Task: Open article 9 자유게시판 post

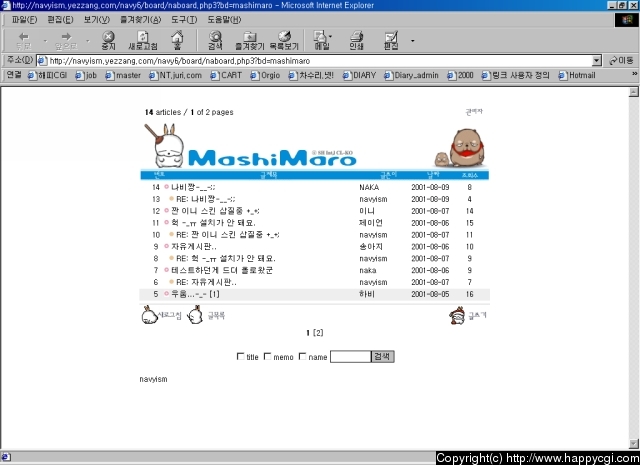Action: (x=193, y=247)
